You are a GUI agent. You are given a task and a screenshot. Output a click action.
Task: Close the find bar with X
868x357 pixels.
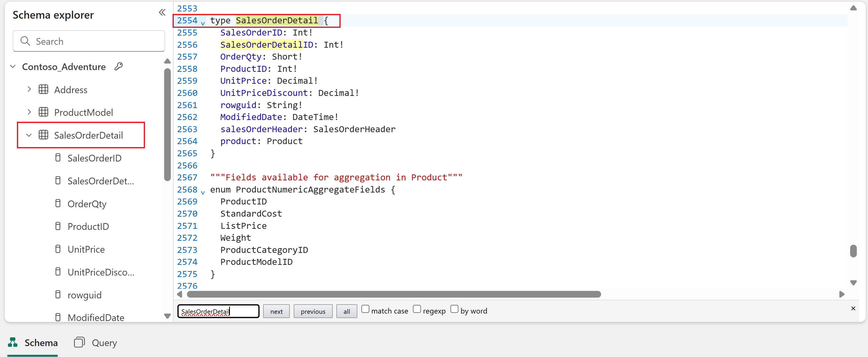(853, 309)
